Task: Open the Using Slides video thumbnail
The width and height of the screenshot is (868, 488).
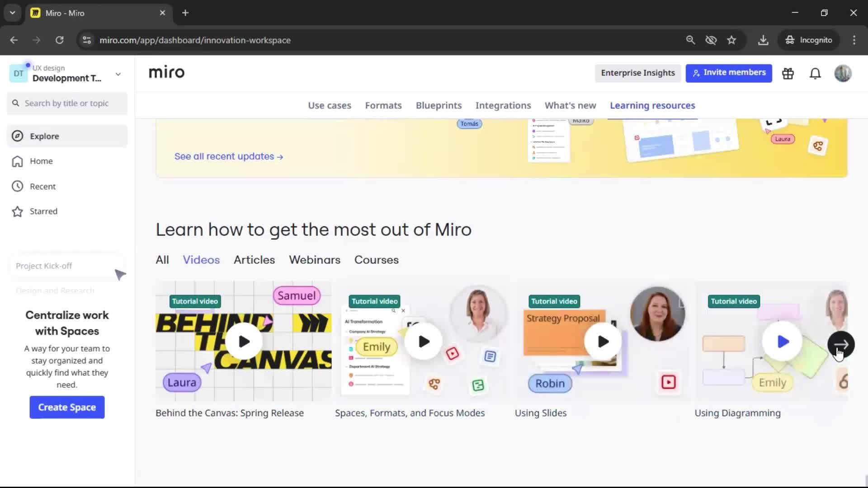Action: [603, 341]
